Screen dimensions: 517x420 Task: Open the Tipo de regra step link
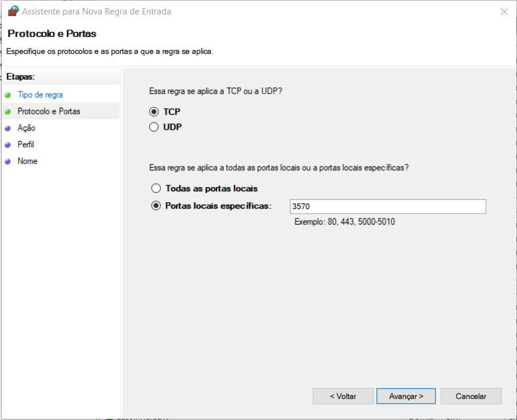click(x=40, y=95)
